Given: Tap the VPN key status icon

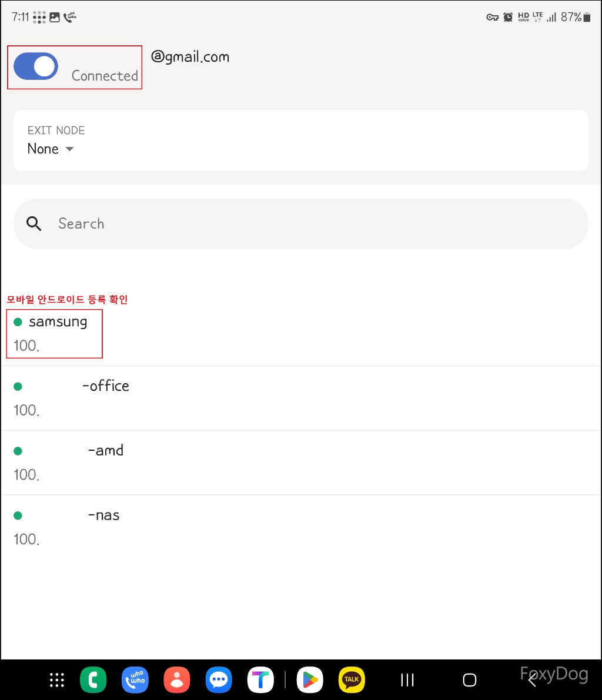Looking at the screenshot, I should (492, 18).
